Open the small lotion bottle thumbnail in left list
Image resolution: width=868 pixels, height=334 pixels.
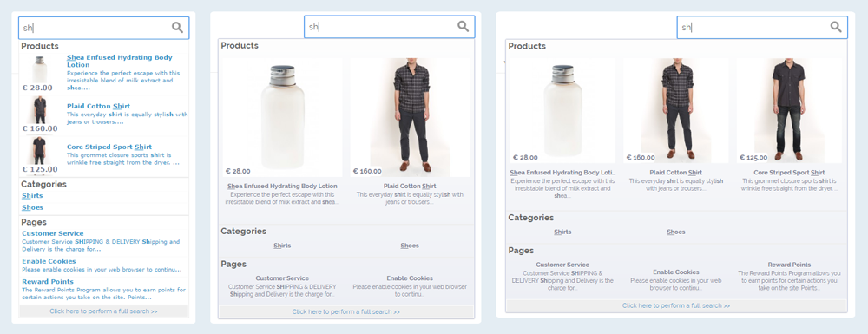(40, 69)
